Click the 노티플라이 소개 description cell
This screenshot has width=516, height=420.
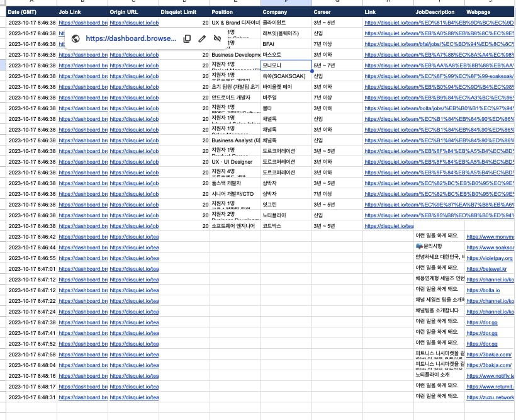click(439, 376)
